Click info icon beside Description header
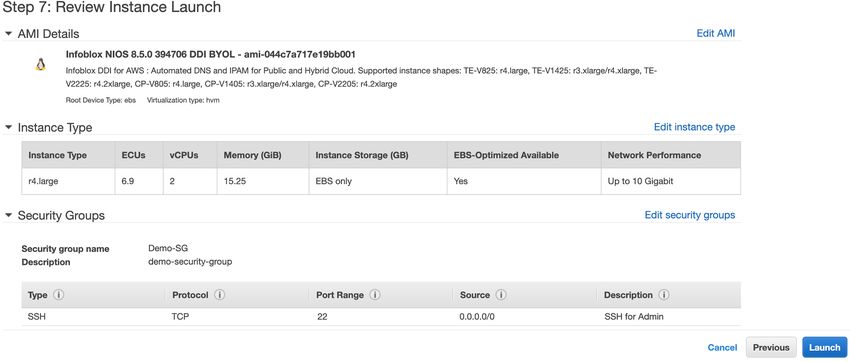Screen dimensions: 850x362 point(664,295)
